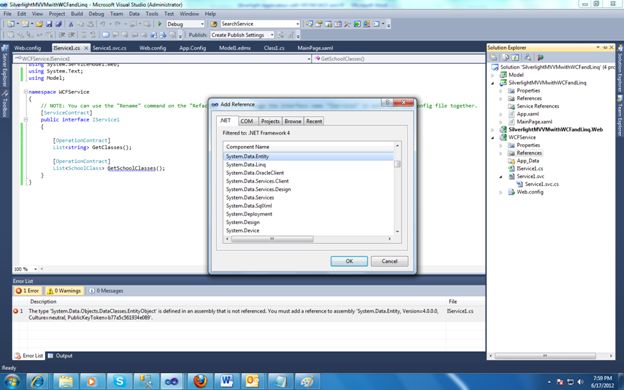Image resolution: width=624 pixels, height=390 pixels.
Task: Click Cancel in Add Reference dialog
Action: pos(389,261)
